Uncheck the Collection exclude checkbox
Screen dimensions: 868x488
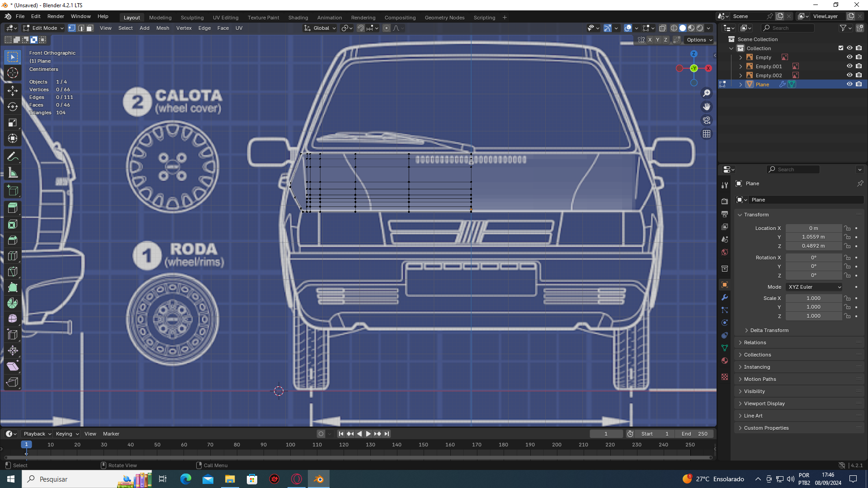(x=841, y=48)
